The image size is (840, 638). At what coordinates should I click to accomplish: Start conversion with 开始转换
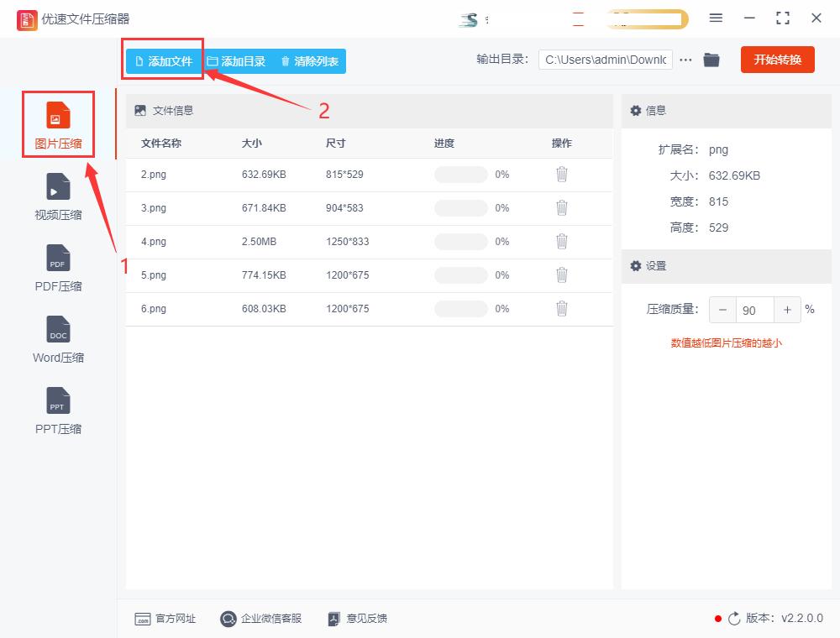point(777,59)
